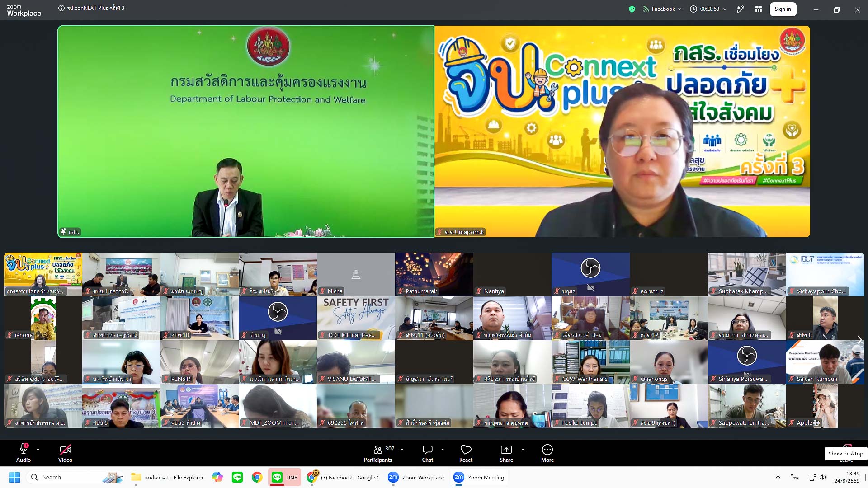The image size is (868, 488).
Task: Click the Sirianya Porsuwa... name label
Action: point(739,379)
